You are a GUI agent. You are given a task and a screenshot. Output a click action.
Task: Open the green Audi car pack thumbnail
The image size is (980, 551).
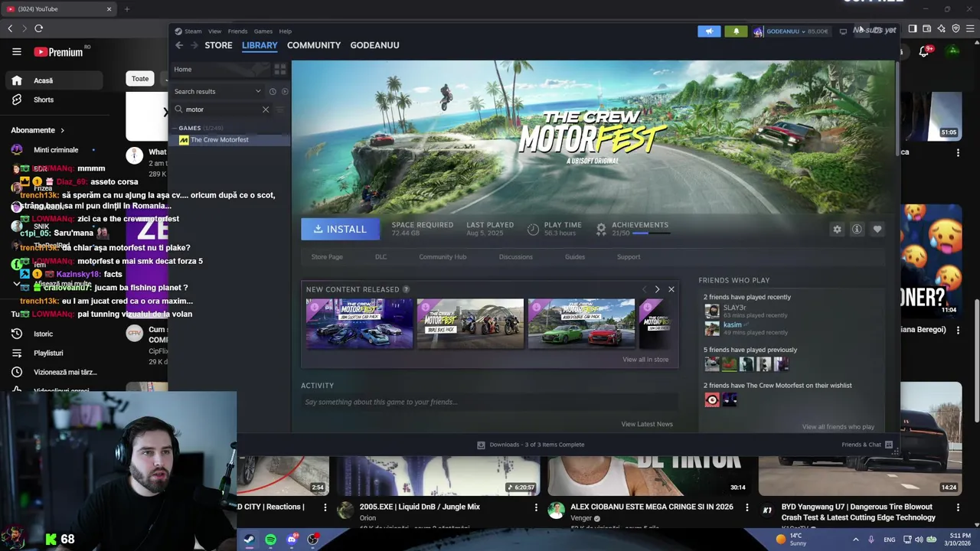point(581,324)
